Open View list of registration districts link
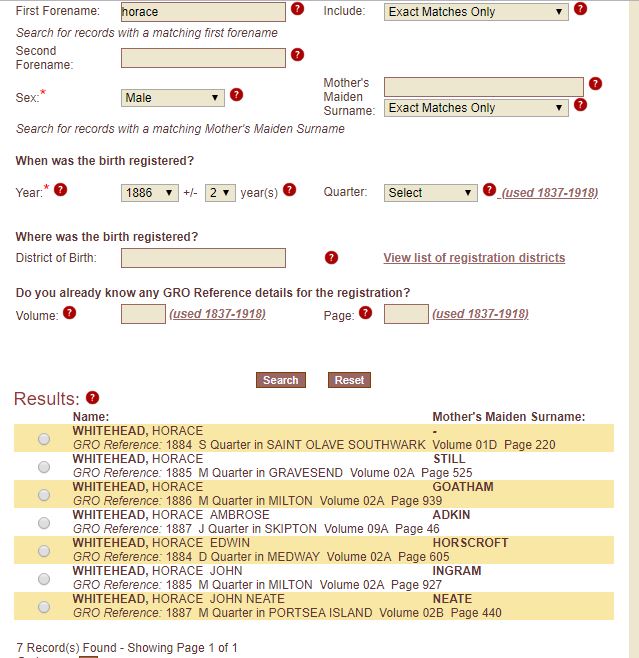This screenshot has width=639, height=658. pos(474,258)
